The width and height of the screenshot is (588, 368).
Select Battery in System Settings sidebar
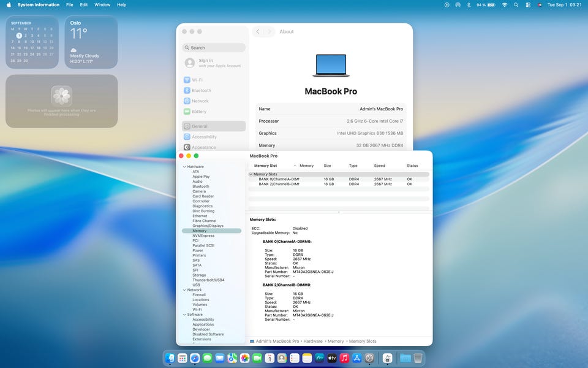[x=214, y=112]
